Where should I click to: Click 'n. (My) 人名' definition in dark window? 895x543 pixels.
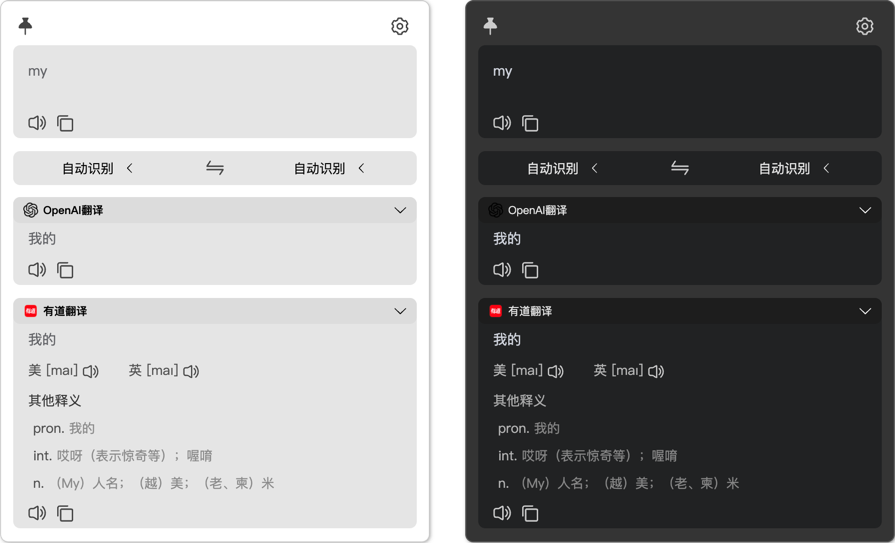coord(619,484)
